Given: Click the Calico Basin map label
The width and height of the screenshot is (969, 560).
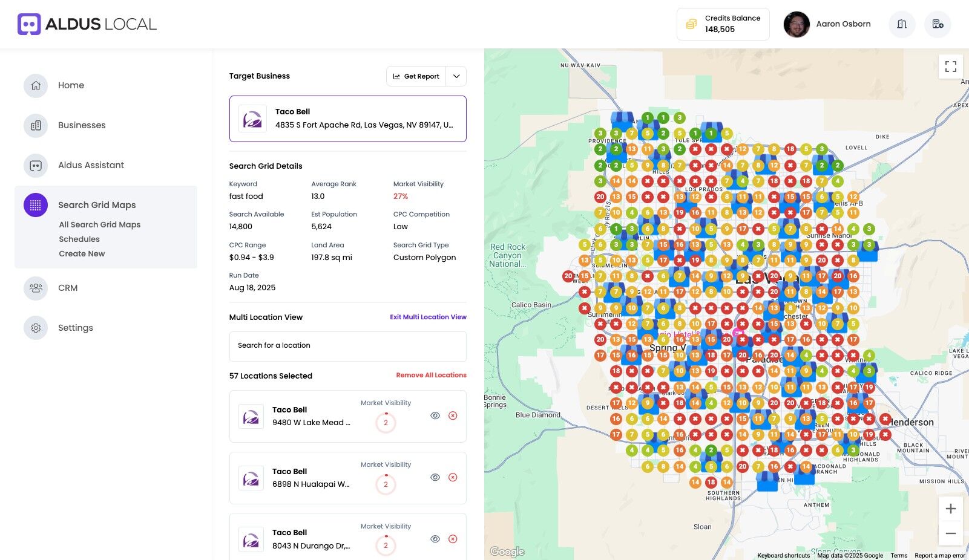Looking at the screenshot, I should tap(531, 305).
